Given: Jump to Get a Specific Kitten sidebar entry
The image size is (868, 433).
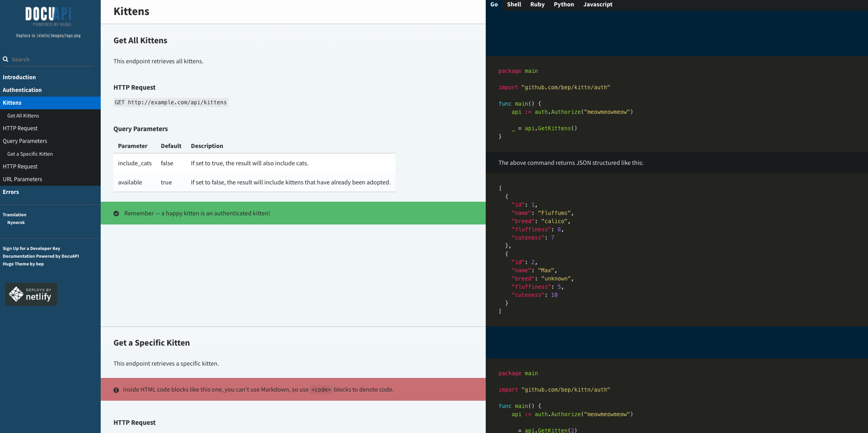Looking at the screenshot, I should tap(50, 154).
